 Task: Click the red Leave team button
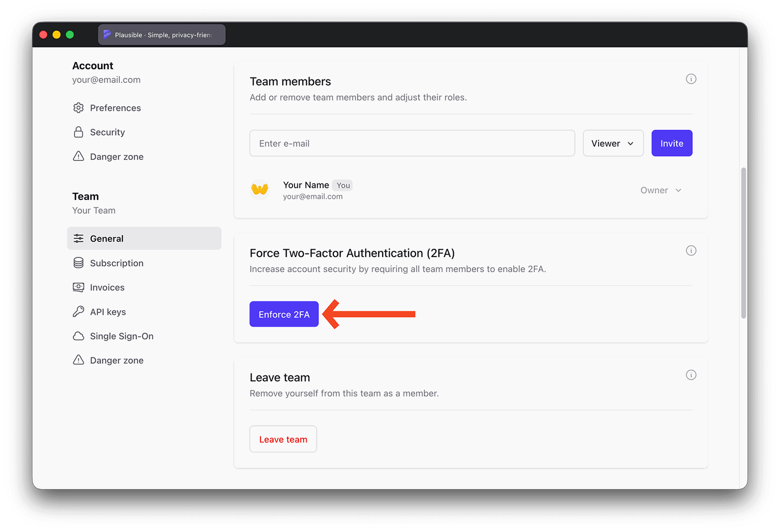coord(283,439)
